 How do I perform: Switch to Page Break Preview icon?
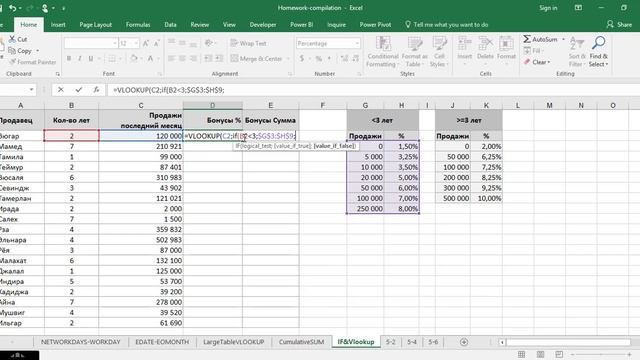click(x=559, y=354)
